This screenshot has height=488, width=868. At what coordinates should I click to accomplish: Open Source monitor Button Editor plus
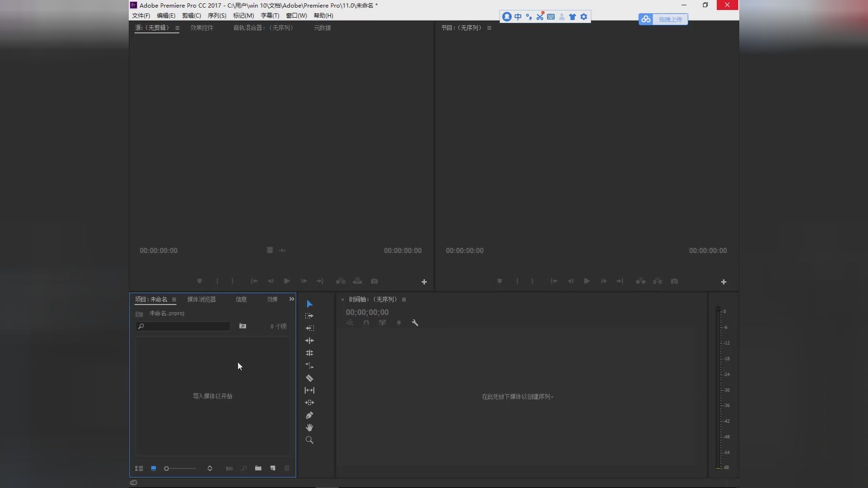pos(424,282)
